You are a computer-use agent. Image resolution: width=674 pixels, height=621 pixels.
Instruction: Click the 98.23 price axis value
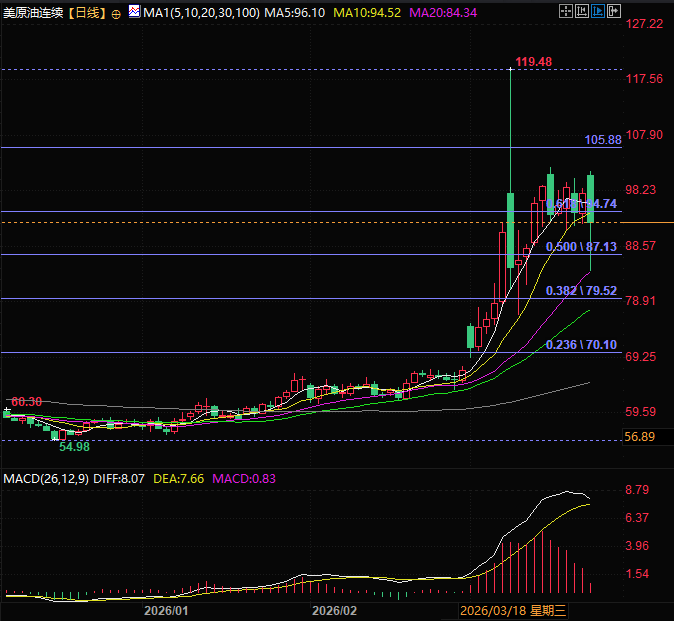tap(640, 190)
